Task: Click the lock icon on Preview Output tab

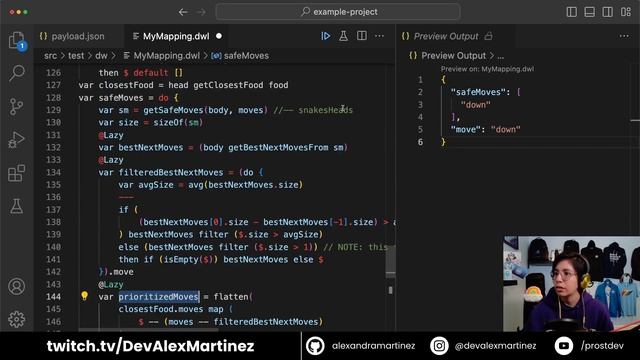Action: 489,36
